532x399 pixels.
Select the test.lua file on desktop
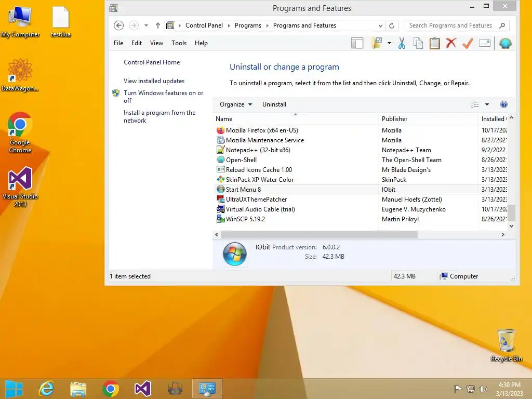(60, 22)
